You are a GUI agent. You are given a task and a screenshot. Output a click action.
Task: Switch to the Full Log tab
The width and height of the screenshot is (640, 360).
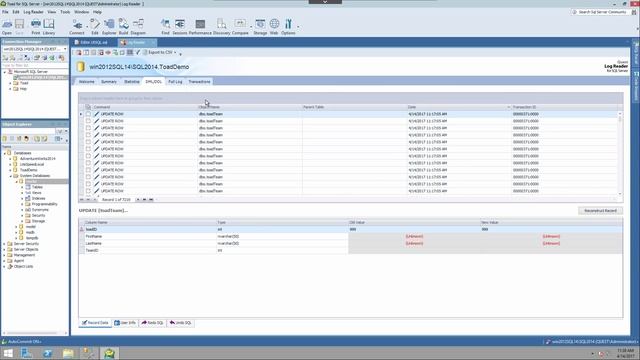click(x=176, y=82)
